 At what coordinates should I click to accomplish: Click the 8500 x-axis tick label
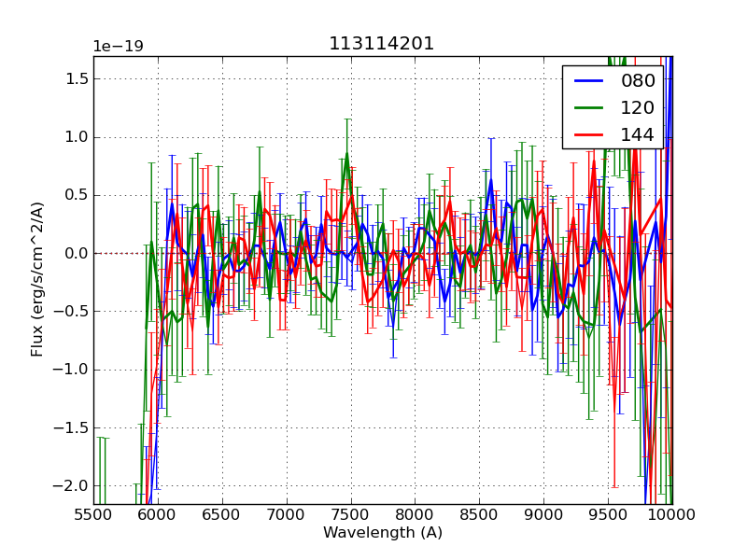479,515
